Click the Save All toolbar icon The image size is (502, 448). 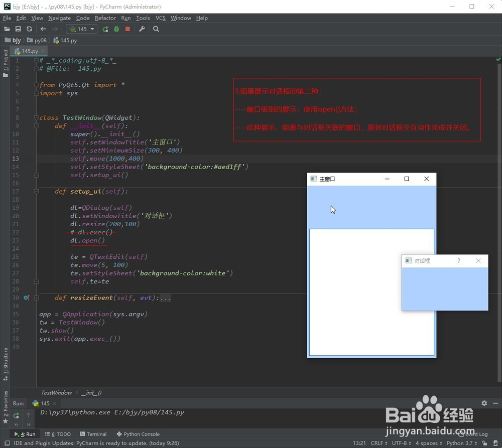pyautogui.click(x=18, y=29)
